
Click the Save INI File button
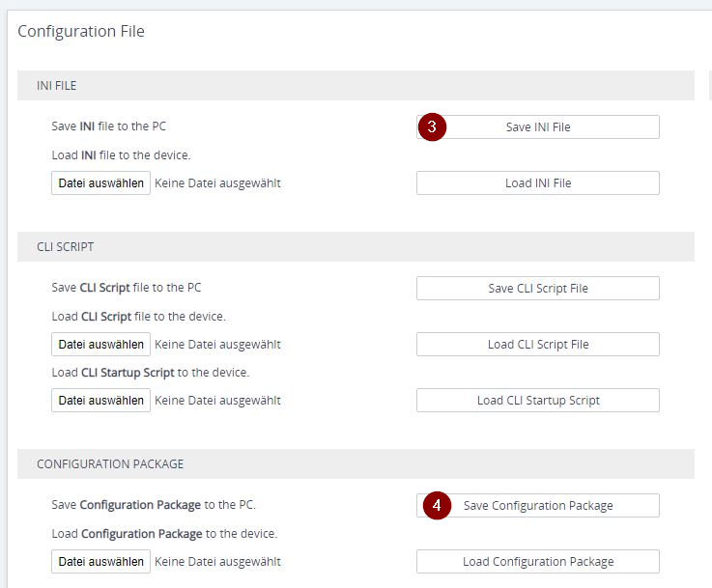pyautogui.click(x=538, y=127)
